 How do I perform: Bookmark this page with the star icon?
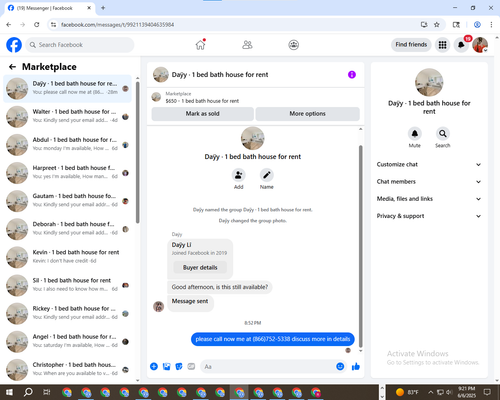coord(437,25)
